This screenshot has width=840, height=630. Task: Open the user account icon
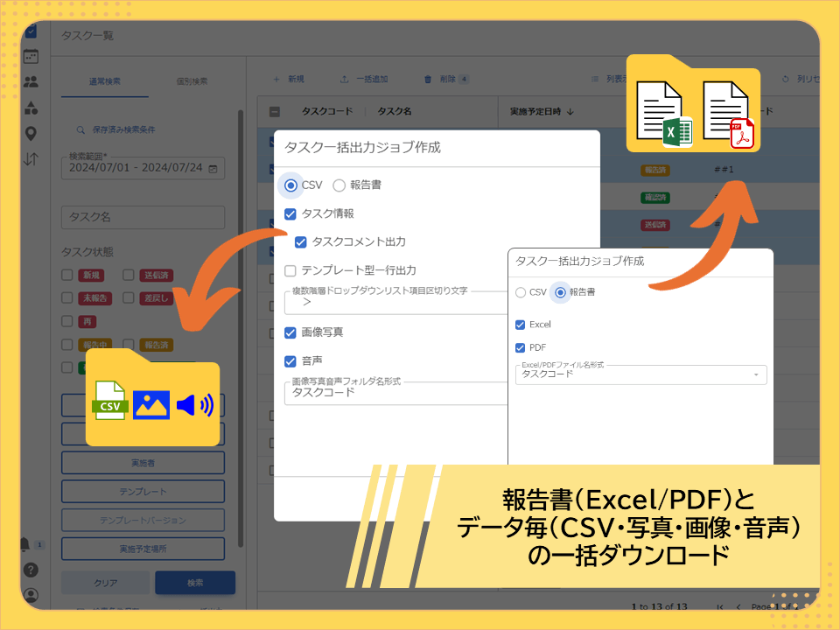pos(31,595)
